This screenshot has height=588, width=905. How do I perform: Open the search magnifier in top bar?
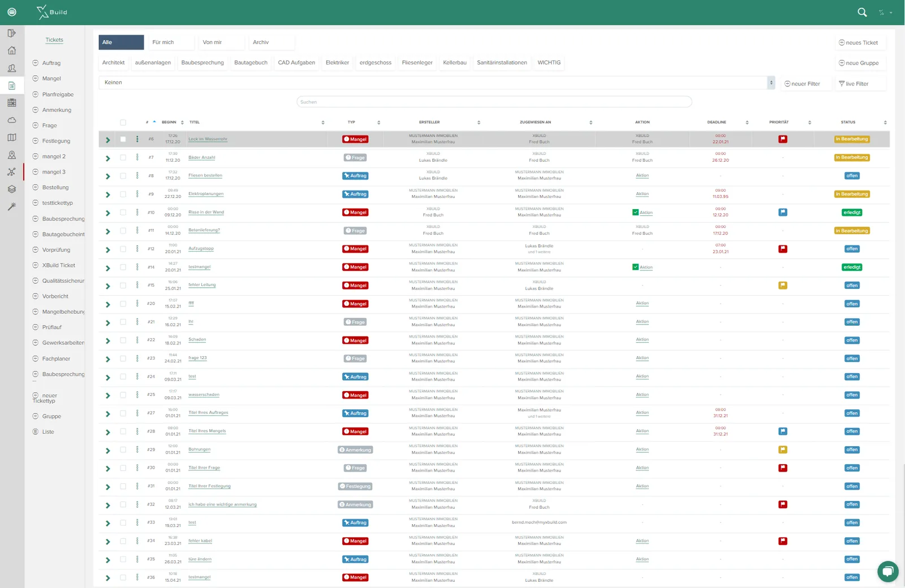[x=862, y=12]
